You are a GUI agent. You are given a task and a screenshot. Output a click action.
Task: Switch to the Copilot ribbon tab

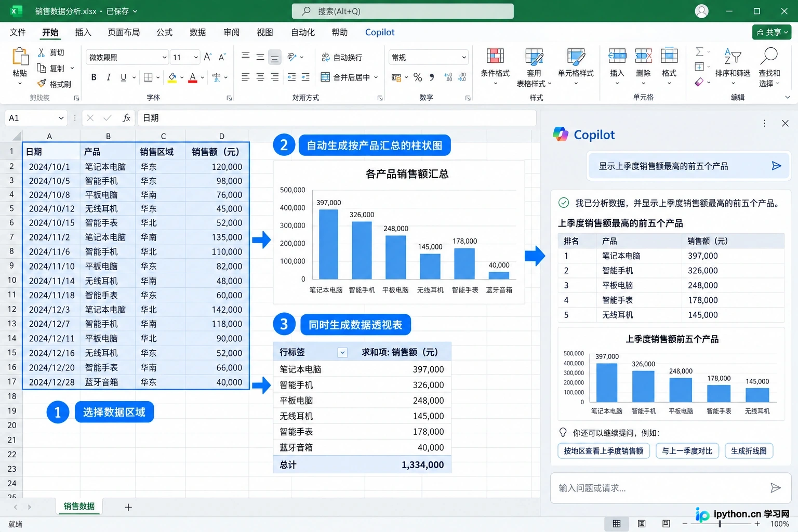click(x=380, y=32)
